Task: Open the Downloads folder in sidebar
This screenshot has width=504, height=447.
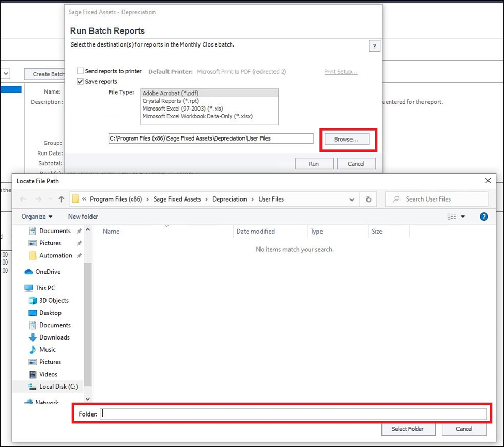Action: click(x=54, y=337)
